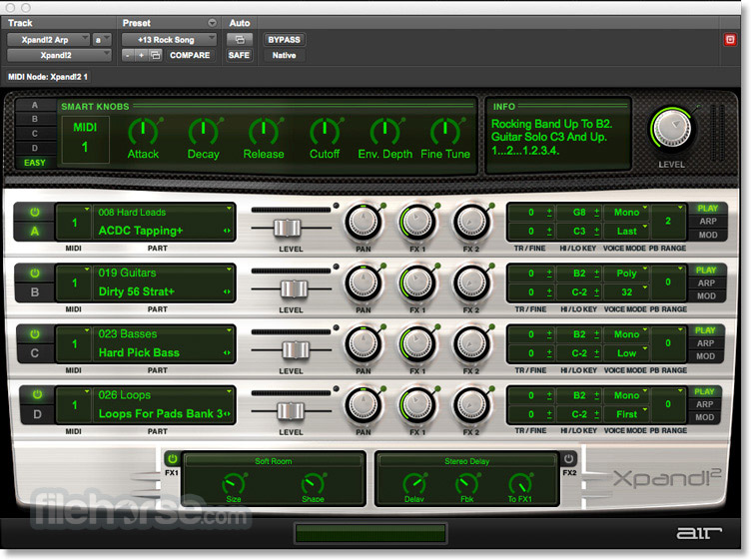Toggle power button for part D
This screenshot has height=560, width=751.
coord(37,395)
